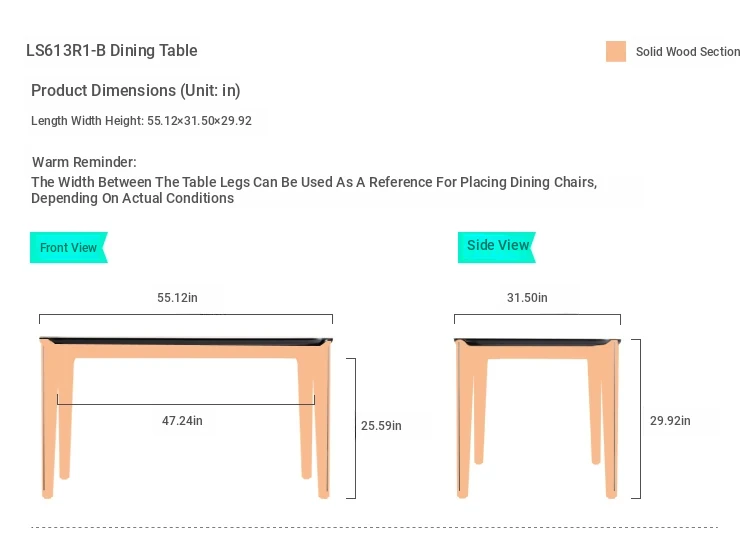Select the 47.24in leg spacing label
The width and height of the screenshot is (750, 548).
(x=182, y=421)
